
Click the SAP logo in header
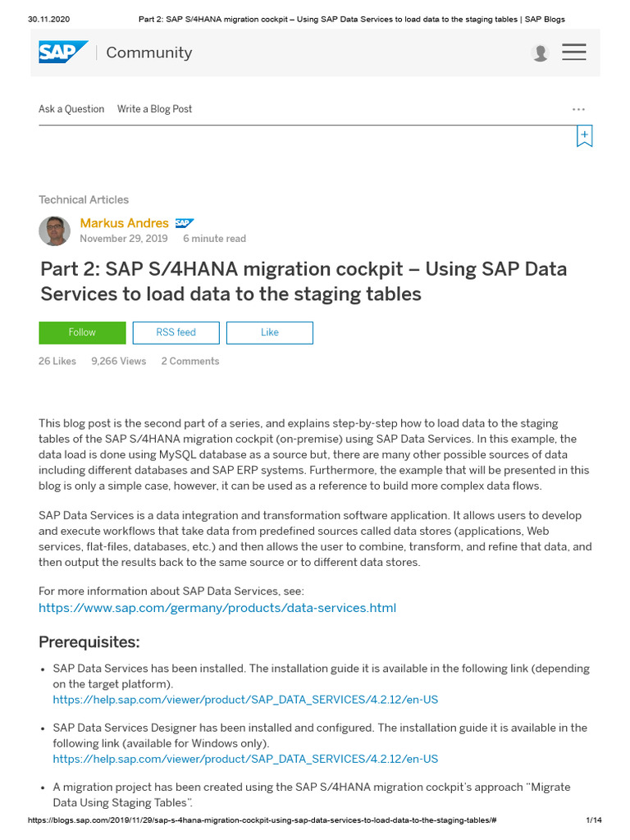(63, 52)
